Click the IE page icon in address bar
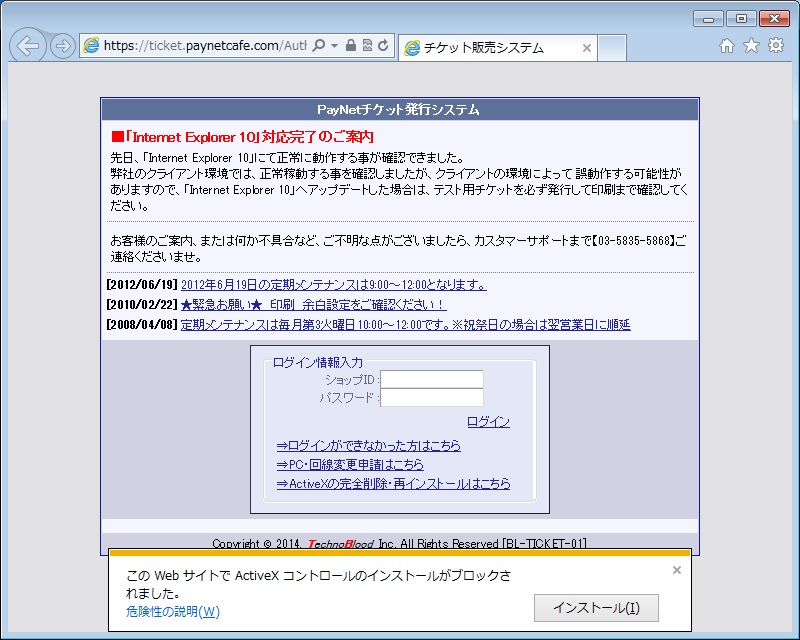 (x=91, y=45)
